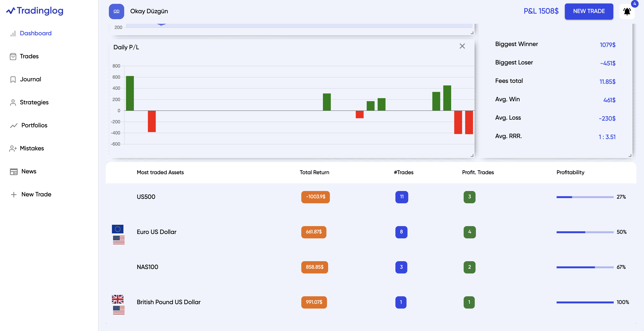Click the US500 profitability progress bar
This screenshot has height=331, width=644.
tap(585, 197)
